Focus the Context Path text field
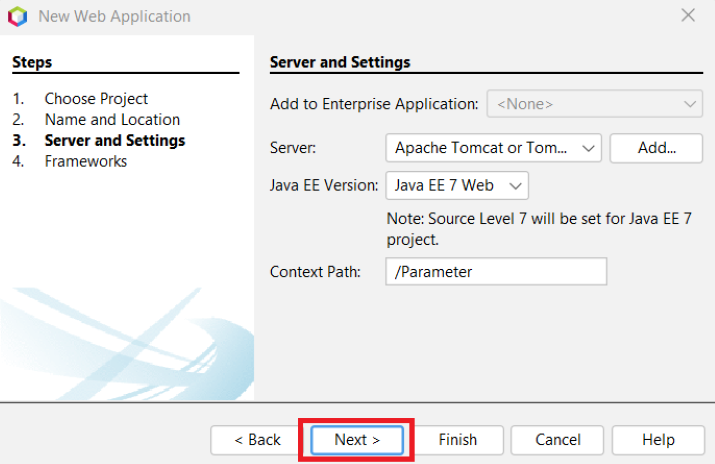The width and height of the screenshot is (715, 464). 496,271
